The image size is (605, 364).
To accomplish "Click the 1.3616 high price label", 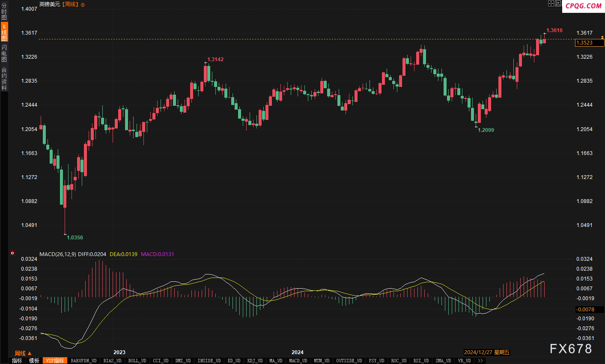I will [554, 30].
